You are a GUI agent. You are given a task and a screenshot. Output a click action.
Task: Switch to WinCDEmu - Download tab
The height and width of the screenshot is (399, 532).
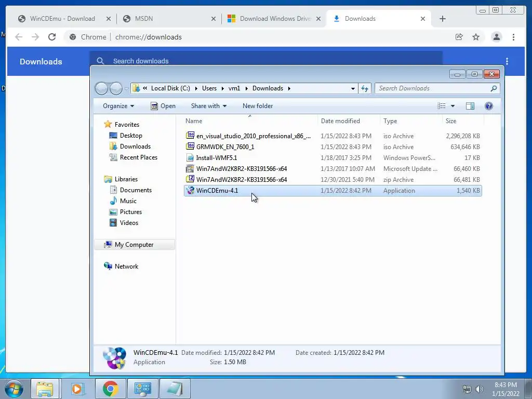click(62, 19)
